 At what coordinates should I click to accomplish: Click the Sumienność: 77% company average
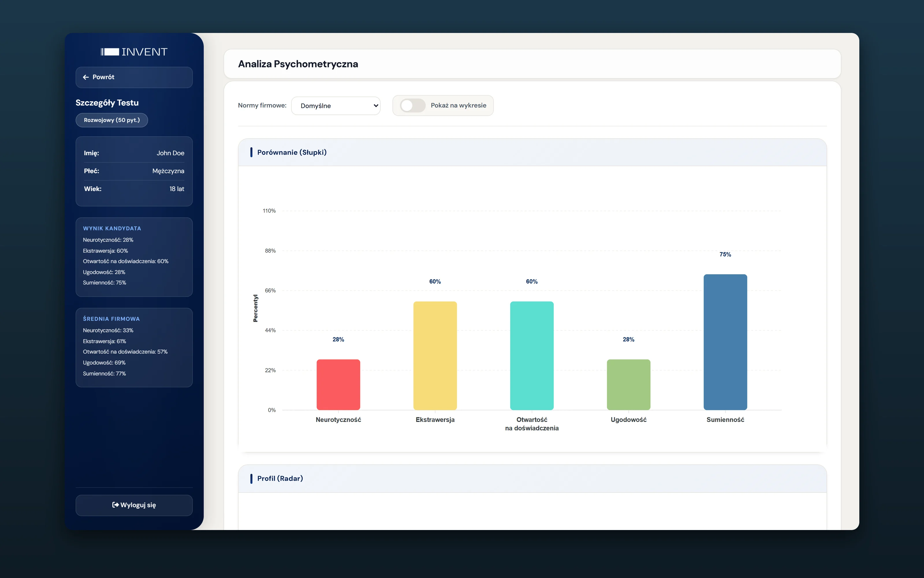click(104, 373)
